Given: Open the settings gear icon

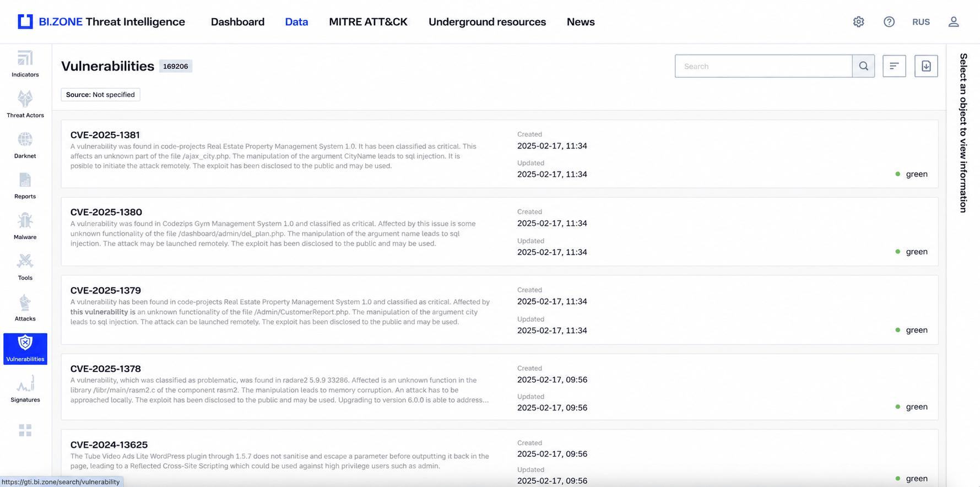Looking at the screenshot, I should [858, 21].
